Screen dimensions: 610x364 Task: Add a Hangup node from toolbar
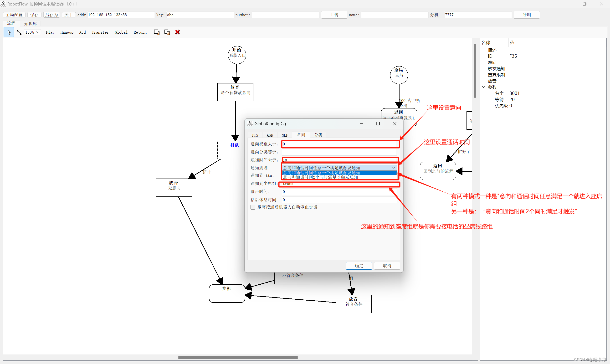67,32
